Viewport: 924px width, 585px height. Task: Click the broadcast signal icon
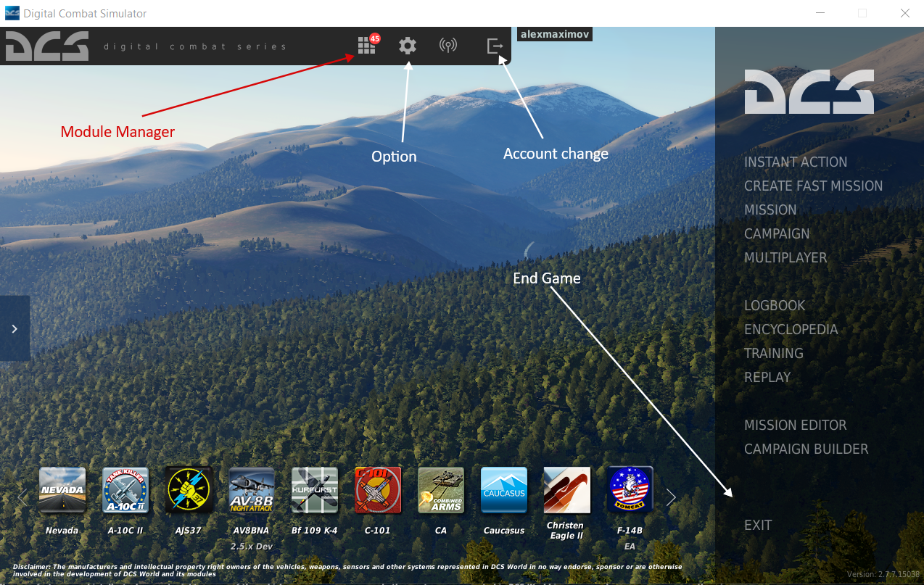click(448, 46)
